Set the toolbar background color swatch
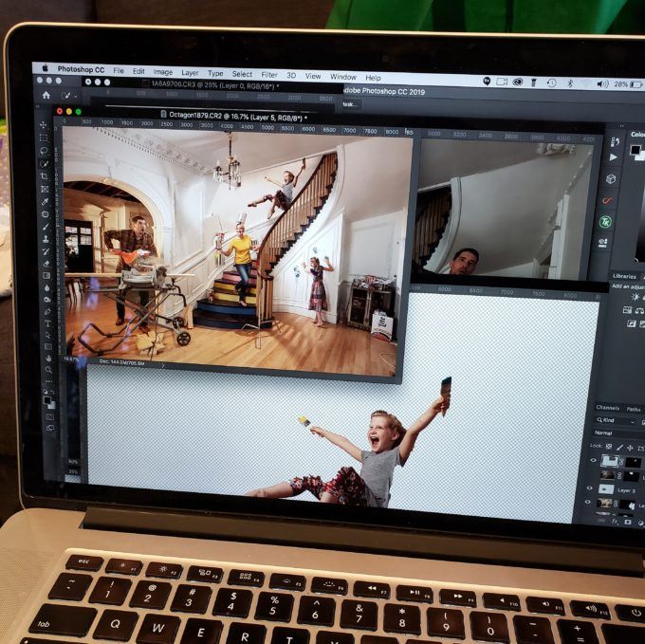 click(x=52, y=405)
